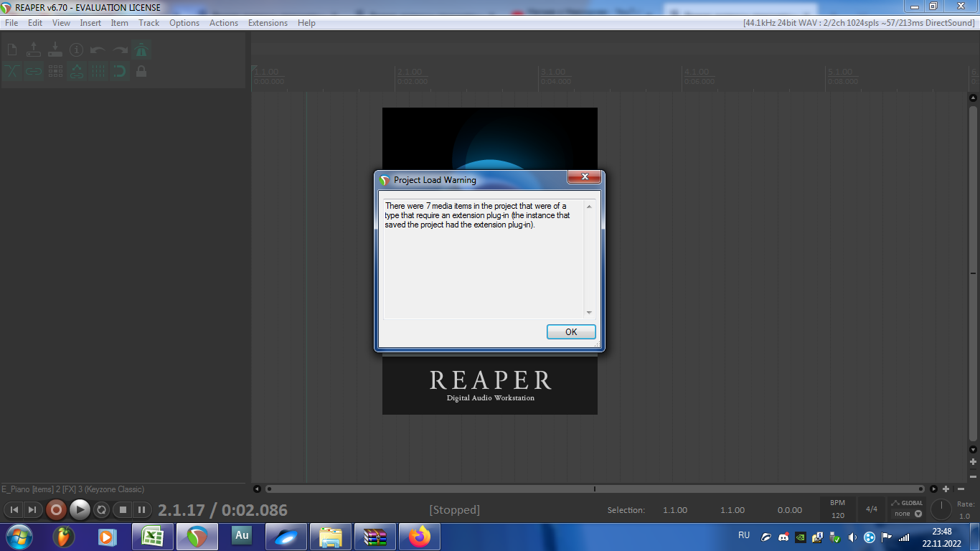The width and height of the screenshot is (980, 551).
Task: Click the 2.1.00 marker on the timeline ruler
Action: click(x=409, y=72)
